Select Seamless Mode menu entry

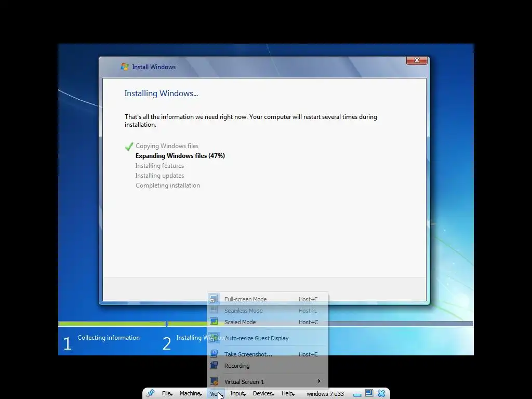[268, 311]
